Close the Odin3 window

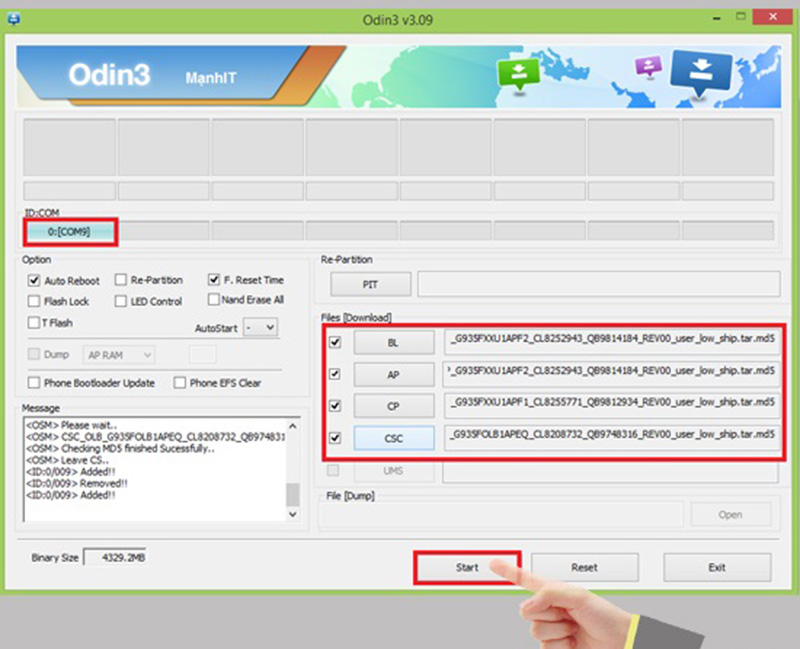point(772,17)
